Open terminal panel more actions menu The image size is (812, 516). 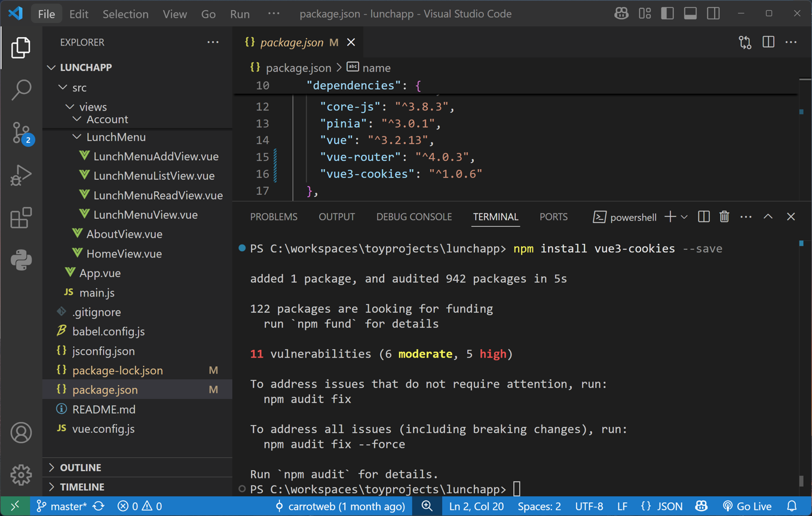coord(746,217)
